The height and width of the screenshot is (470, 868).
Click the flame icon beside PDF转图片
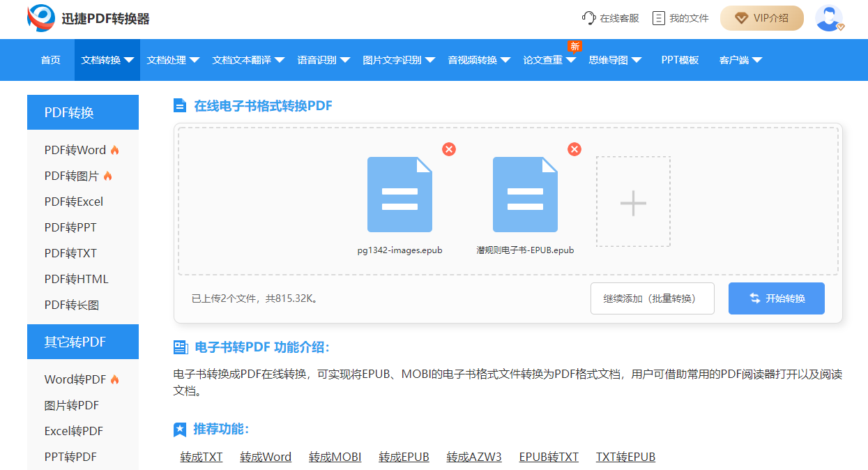coord(107,176)
